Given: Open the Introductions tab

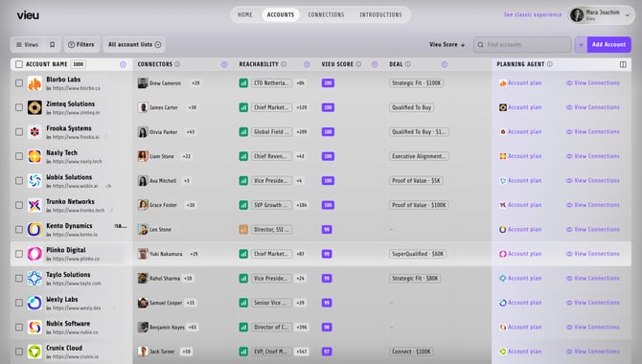Looking at the screenshot, I should (380, 14).
